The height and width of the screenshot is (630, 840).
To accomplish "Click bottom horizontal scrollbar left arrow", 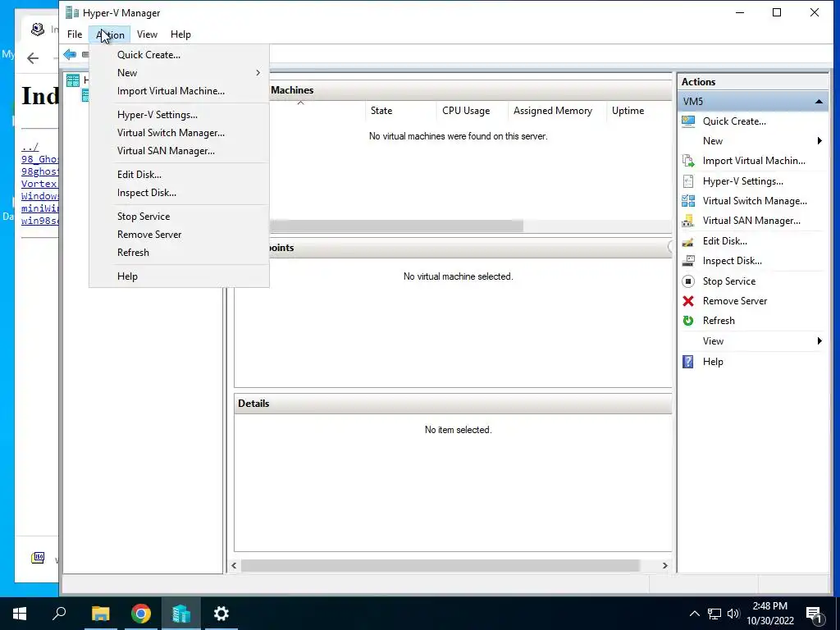I will click(234, 566).
